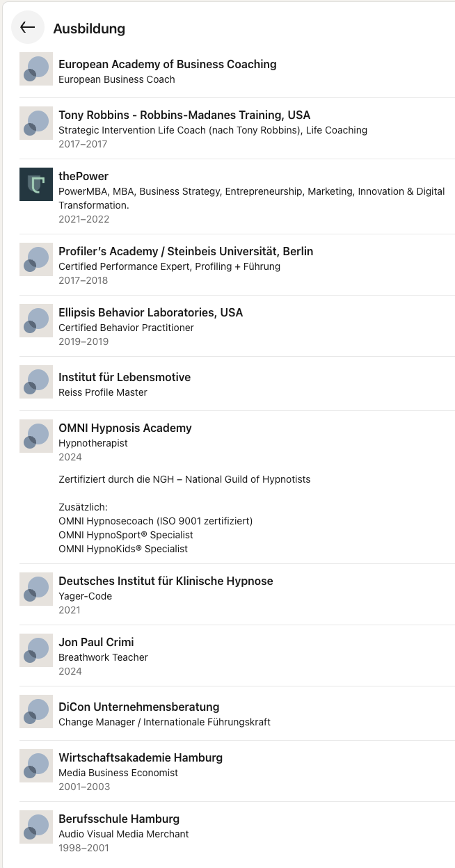Click the Tony Robbins training placeholder logo
The width and height of the screenshot is (455, 868).
pos(36,123)
